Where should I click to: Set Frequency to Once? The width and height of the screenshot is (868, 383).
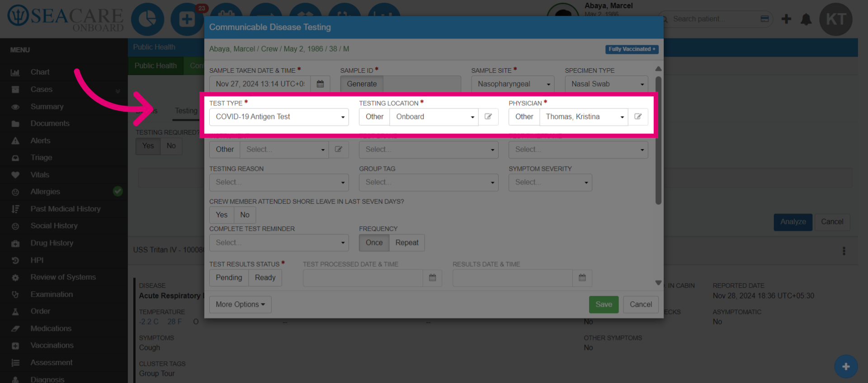coord(374,243)
